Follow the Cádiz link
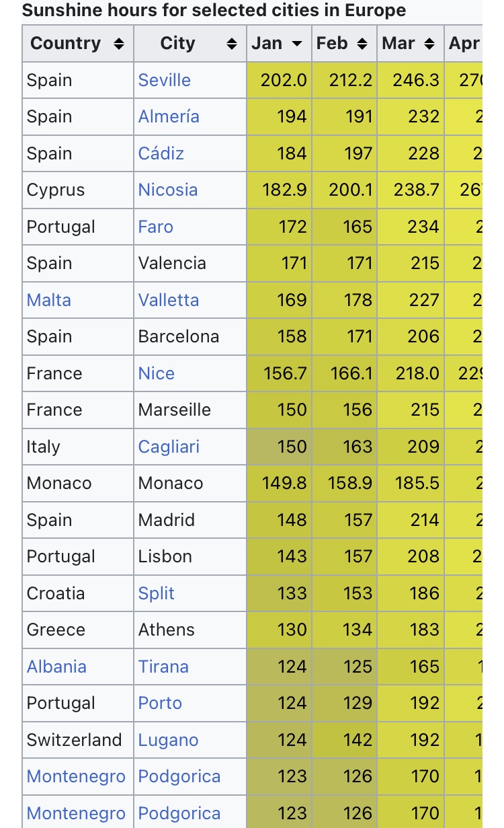The image size is (504, 828). 161,153
